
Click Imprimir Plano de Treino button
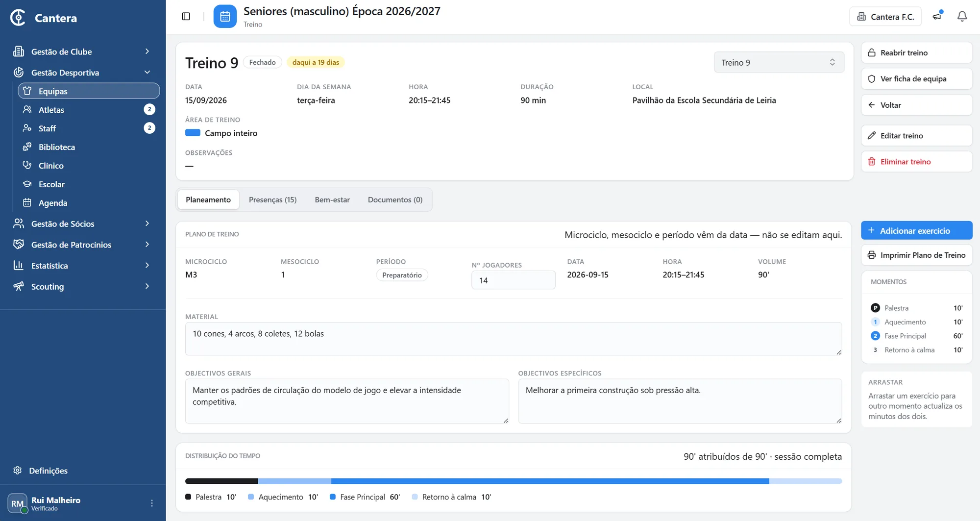pyautogui.click(x=916, y=255)
